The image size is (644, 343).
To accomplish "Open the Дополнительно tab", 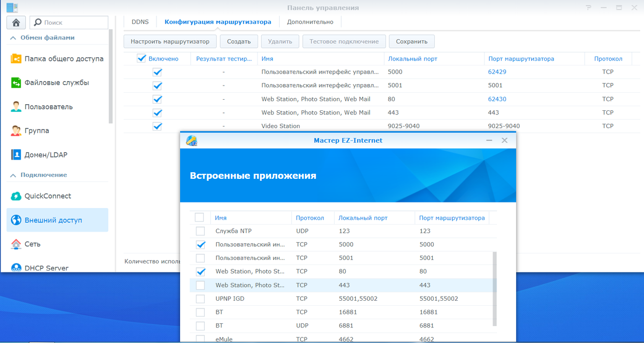I will [x=310, y=22].
